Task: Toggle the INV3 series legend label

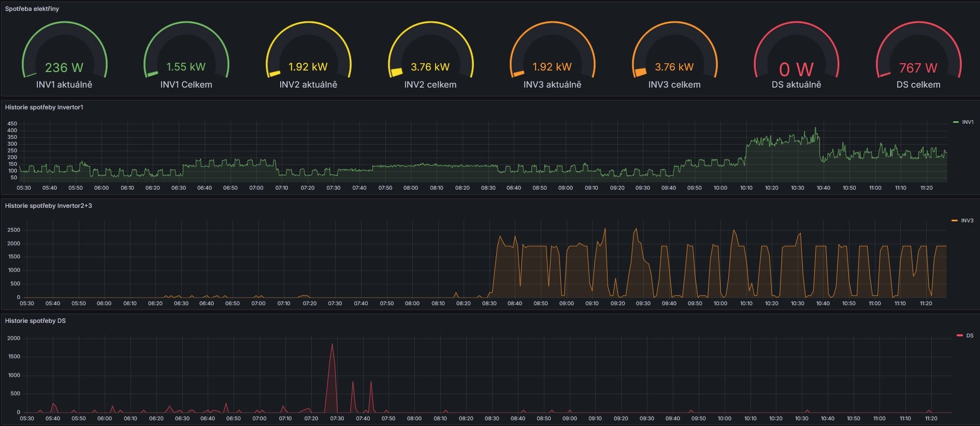Action: tap(967, 221)
